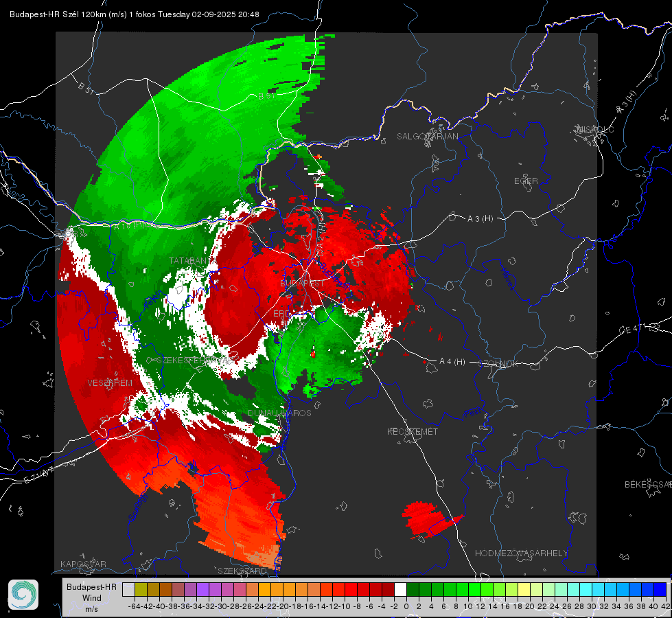
Task: Select the white zero-velocity legend swatch
Action: (400, 589)
